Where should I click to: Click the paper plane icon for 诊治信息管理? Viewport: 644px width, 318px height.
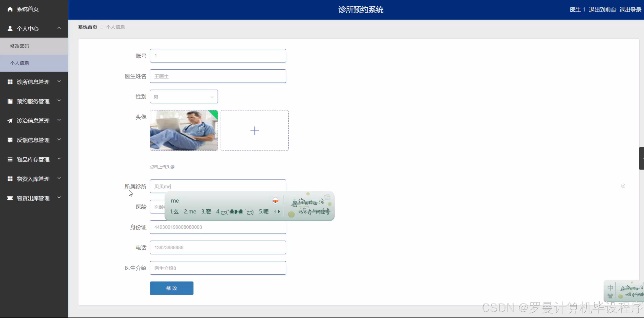pos(10,121)
